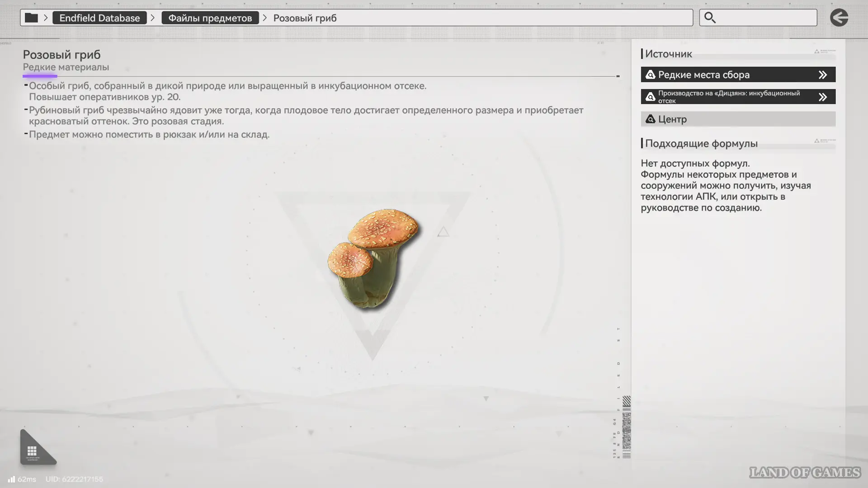Image resolution: width=868 pixels, height=488 pixels.
Task: Expand Редкие места сбора double chevron
Action: 823,75
